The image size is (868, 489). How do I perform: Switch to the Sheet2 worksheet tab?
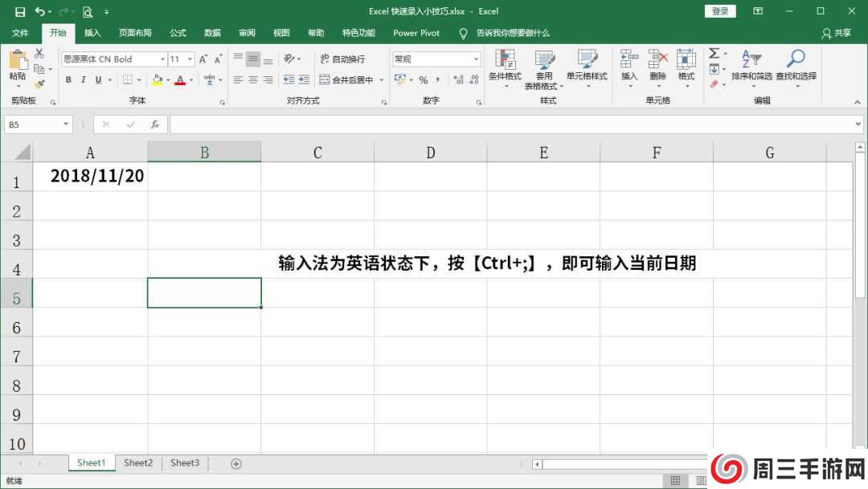138,463
